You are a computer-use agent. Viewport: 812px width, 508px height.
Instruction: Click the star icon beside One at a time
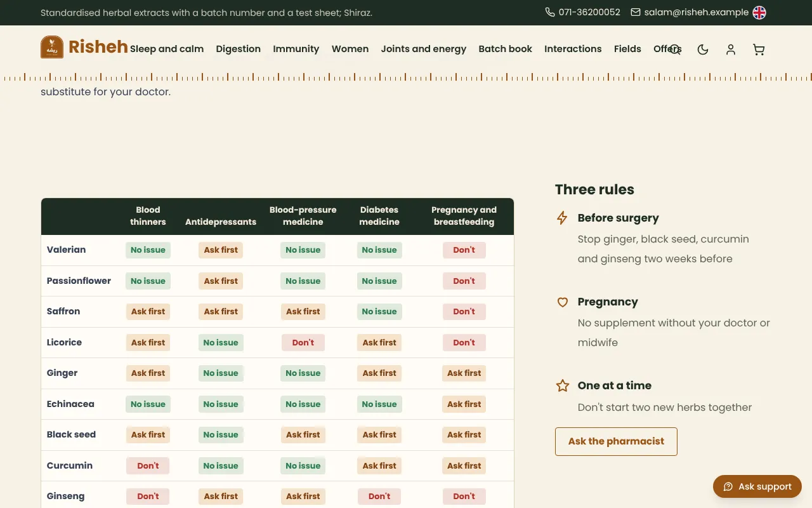(562, 385)
